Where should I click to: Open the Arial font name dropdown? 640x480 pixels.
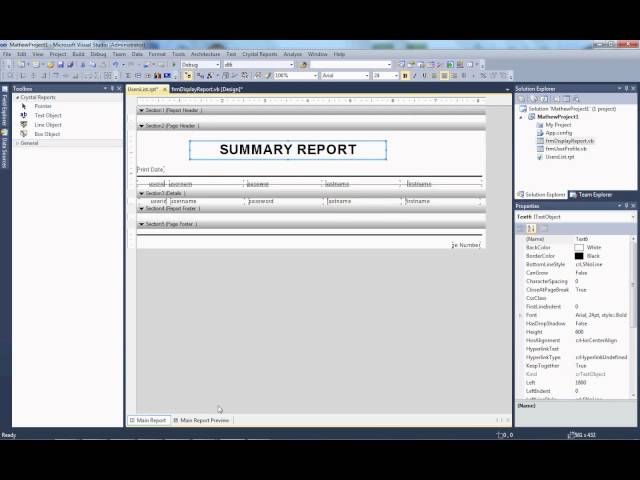pos(367,76)
